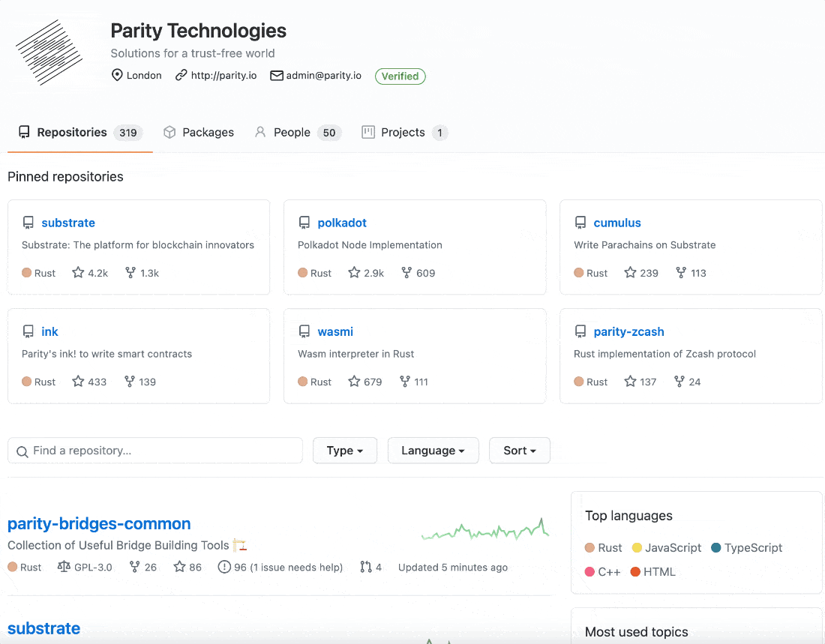Click the fork icon showing 113 on cumulus
This screenshot has height=644, width=825.
coord(681,273)
